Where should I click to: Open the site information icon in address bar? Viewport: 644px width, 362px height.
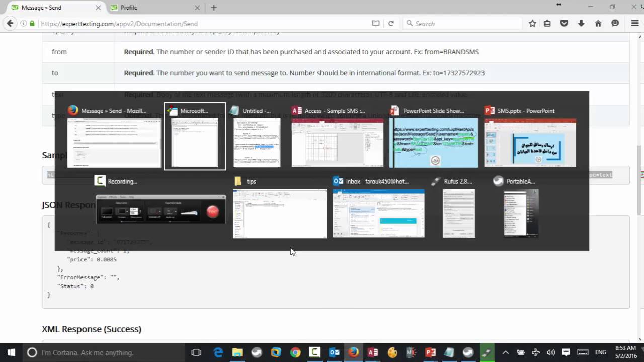tap(24, 24)
